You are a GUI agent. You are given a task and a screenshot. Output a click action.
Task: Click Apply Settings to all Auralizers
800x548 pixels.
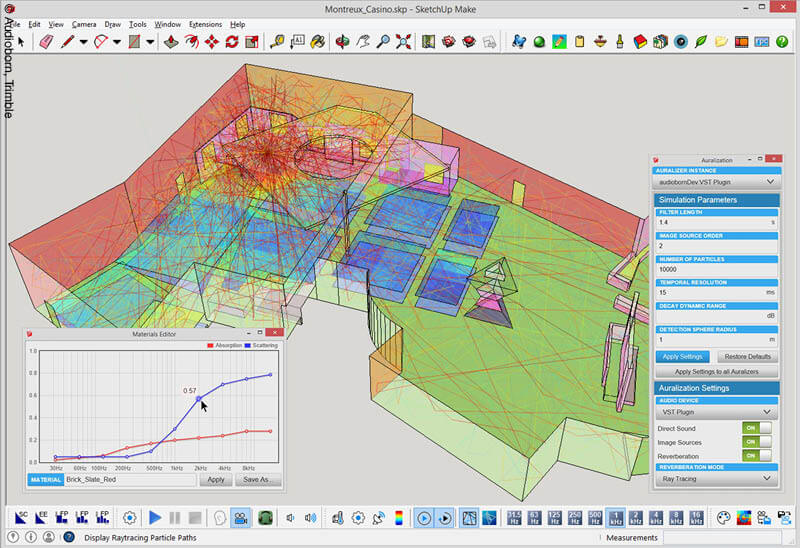point(716,371)
